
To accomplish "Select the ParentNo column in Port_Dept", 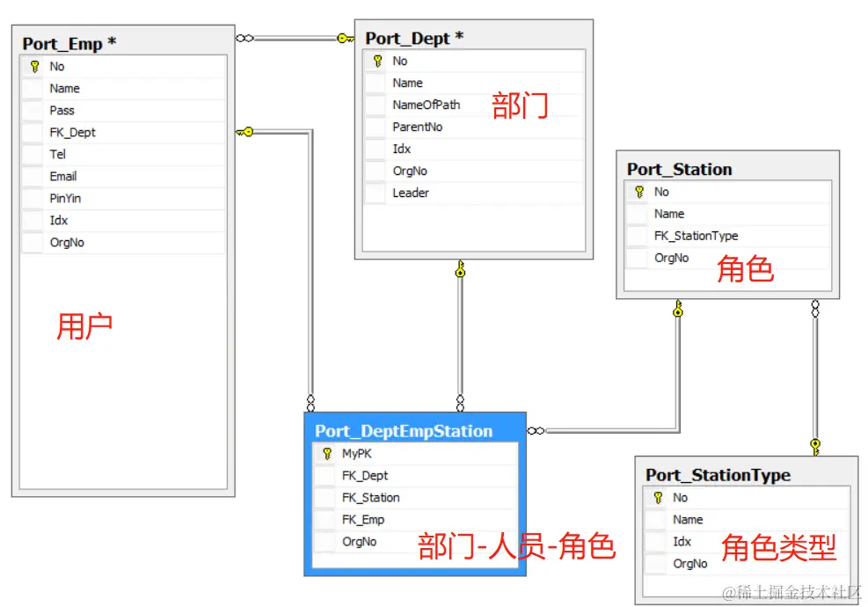I will point(474,127).
